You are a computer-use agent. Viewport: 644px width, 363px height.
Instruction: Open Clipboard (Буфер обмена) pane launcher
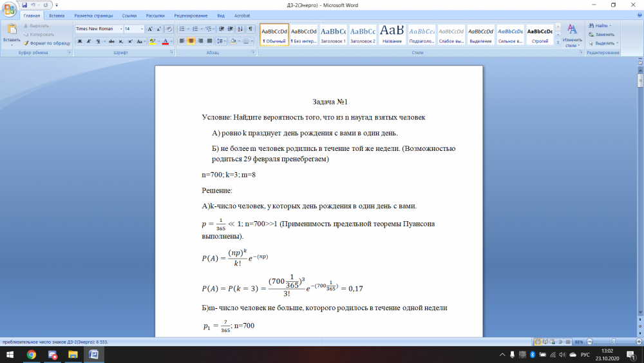tap(69, 53)
